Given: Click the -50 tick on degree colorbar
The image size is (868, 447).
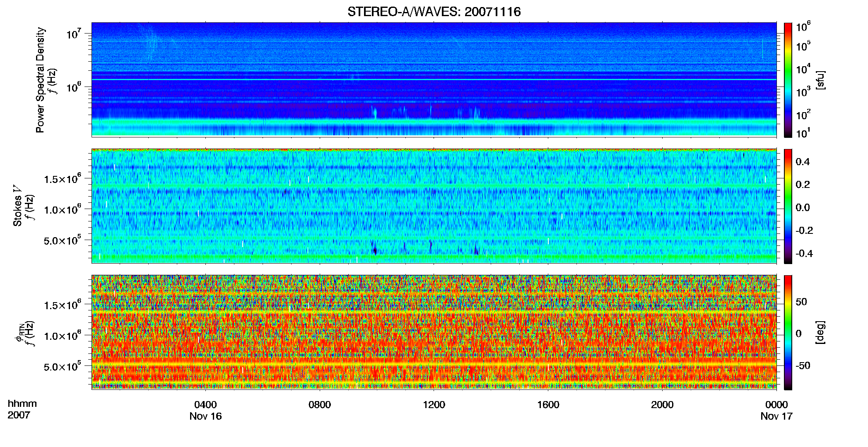Looking at the screenshot, I should [803, 366].
